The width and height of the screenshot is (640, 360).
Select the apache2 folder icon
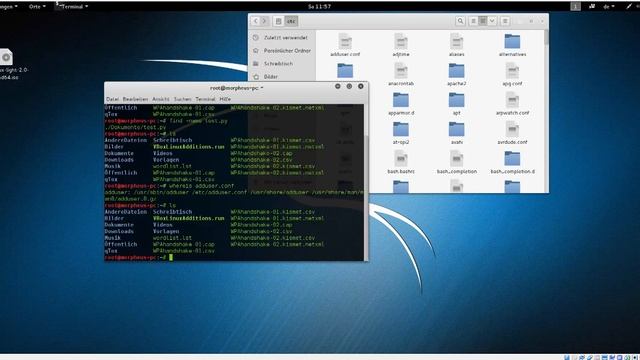coord(456,71)
